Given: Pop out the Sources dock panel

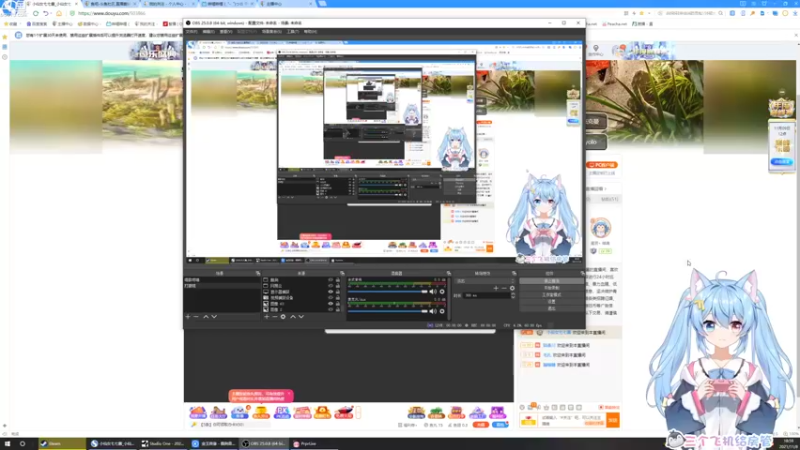Looking at the screenshot, I should point(342,273).
